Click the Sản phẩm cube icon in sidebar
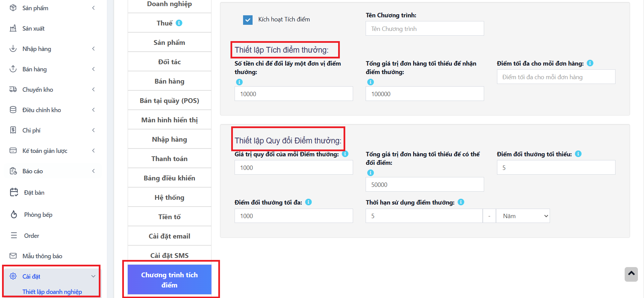644x298 pixels. (13, 8)
